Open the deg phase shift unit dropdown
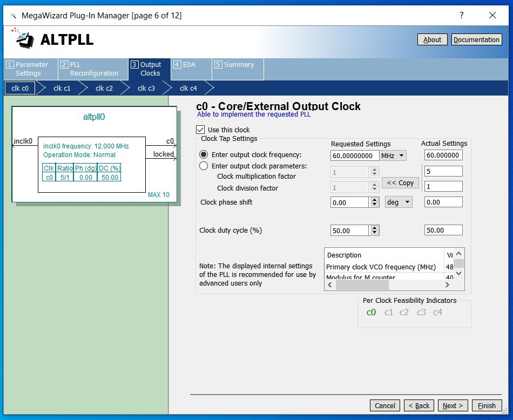The image size is (513, 420). (399, 202)
